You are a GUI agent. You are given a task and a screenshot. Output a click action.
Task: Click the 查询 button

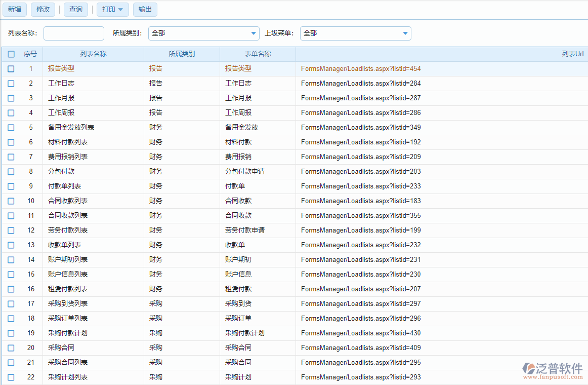click(x=75, y=9)
